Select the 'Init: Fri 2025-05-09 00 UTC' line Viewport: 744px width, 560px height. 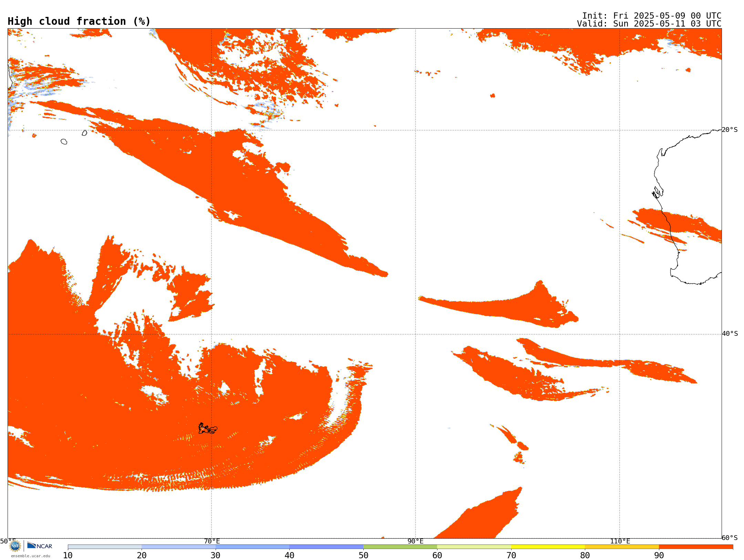point(652,16)
